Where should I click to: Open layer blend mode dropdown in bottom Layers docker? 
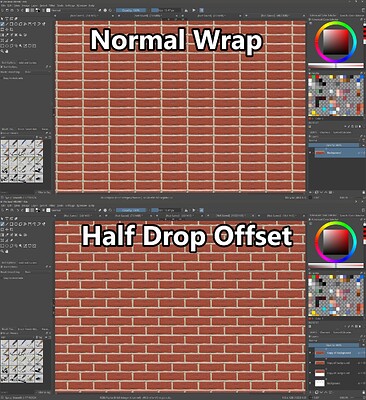[x=334, y=340]
